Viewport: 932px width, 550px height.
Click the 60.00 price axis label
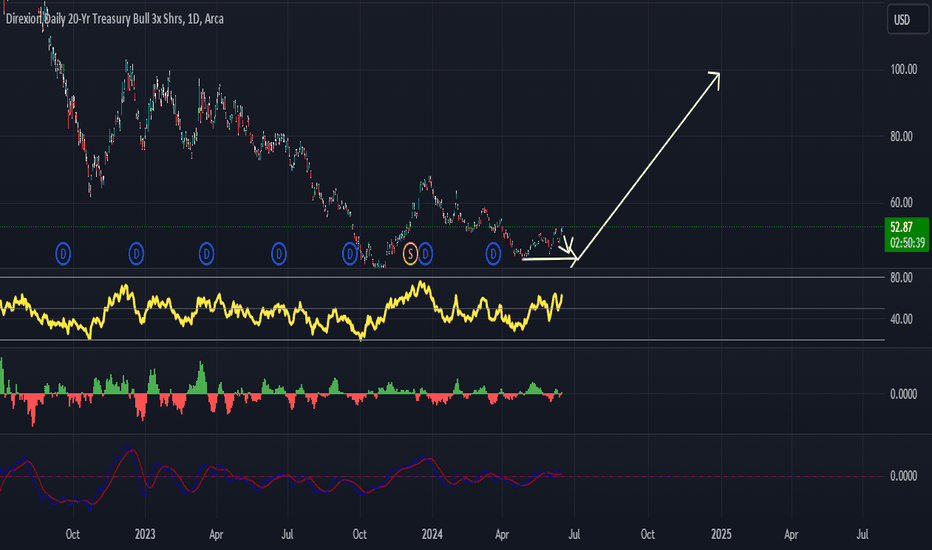pos(901,203)
